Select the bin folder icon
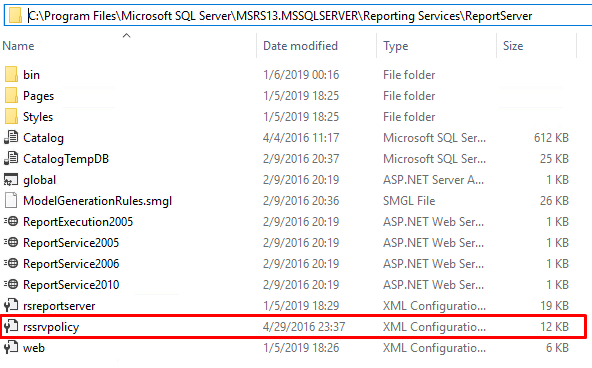The image size is (592, 368). click(x=11, y=74)
